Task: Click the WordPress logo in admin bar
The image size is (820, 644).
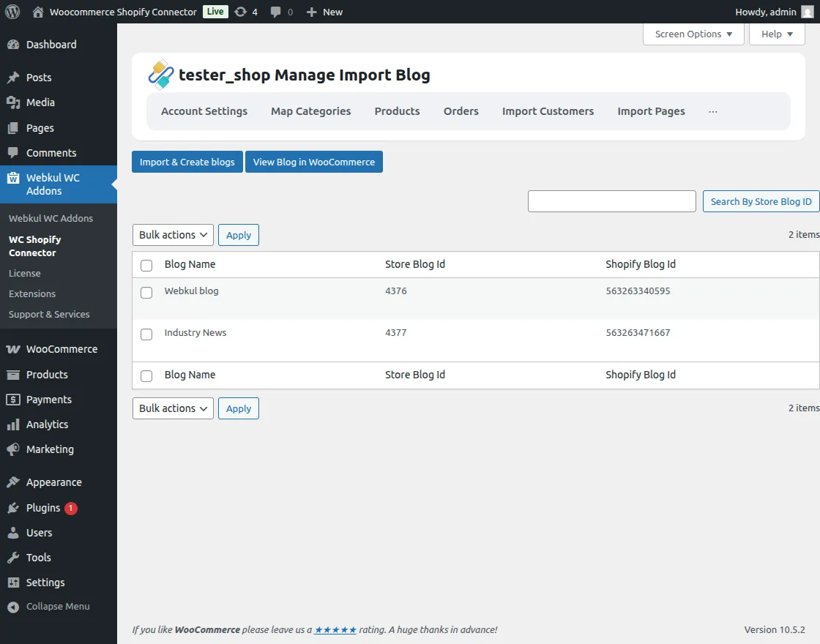Action: coord(12,12)
